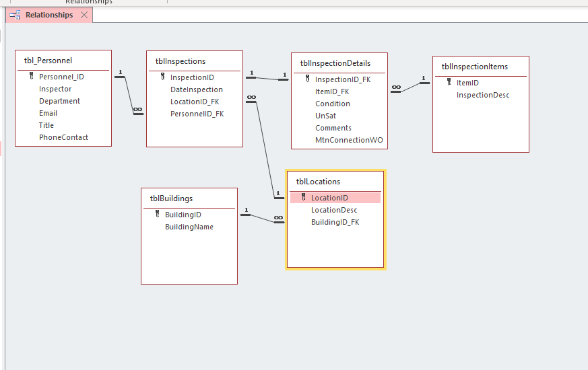
Task: Select the ItemID_FK field
Action: tap(332, 91)
